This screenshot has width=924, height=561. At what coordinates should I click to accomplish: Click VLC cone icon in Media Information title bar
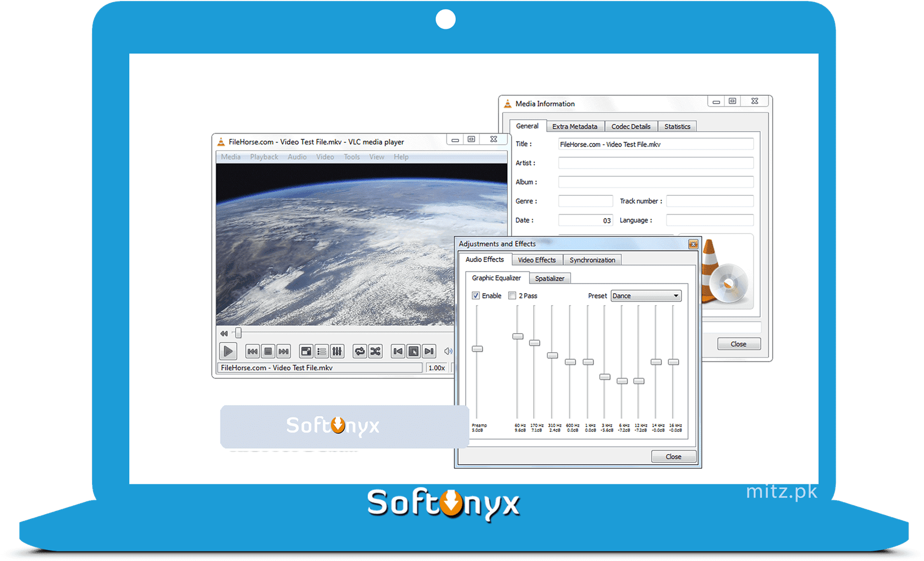(508, 104)
